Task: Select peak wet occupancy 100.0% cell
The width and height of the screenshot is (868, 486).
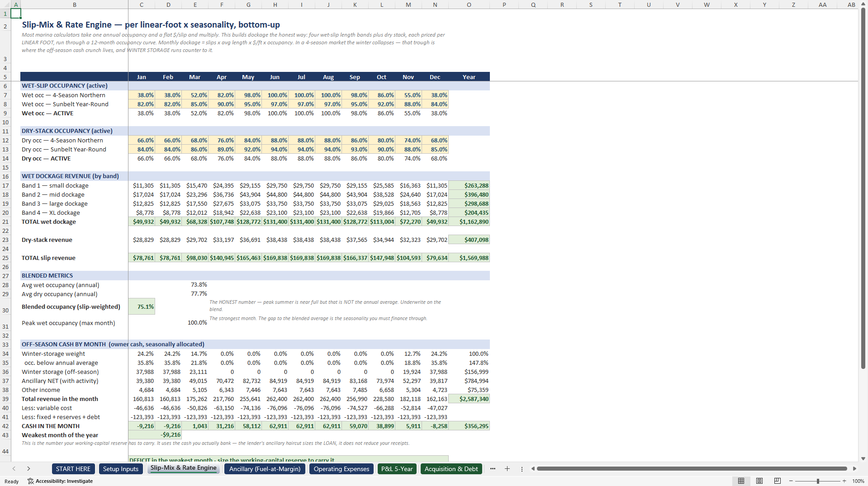Action: (195, 323)
